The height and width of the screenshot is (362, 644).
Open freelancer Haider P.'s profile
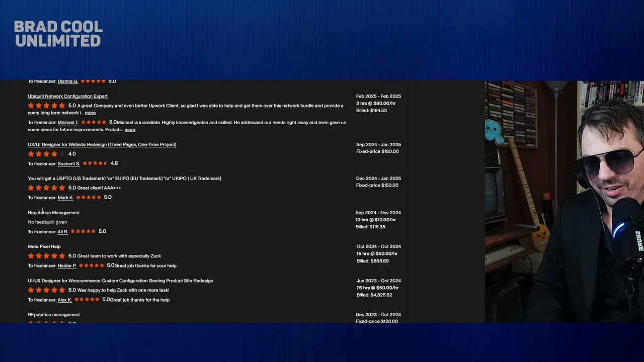click(x=67, y=266)
